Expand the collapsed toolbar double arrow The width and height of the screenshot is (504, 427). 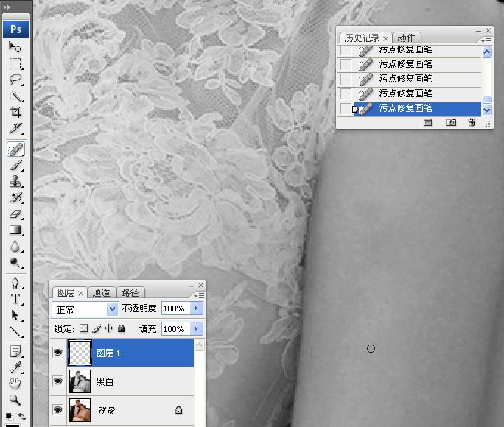click(x=7, y=7)
